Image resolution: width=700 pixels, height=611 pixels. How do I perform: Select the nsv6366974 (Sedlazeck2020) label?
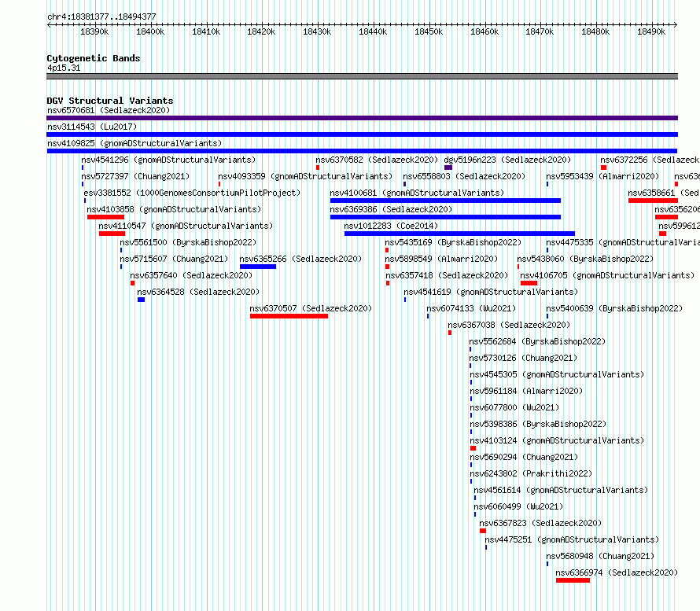[617, 572]
